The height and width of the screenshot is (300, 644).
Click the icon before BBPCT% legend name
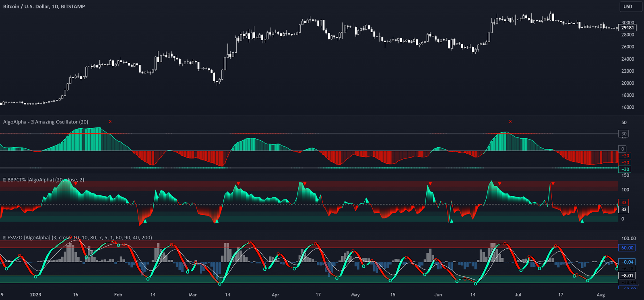coord(5,180)
